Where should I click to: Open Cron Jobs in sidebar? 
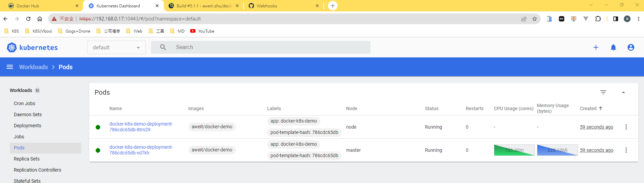point(25,103)
